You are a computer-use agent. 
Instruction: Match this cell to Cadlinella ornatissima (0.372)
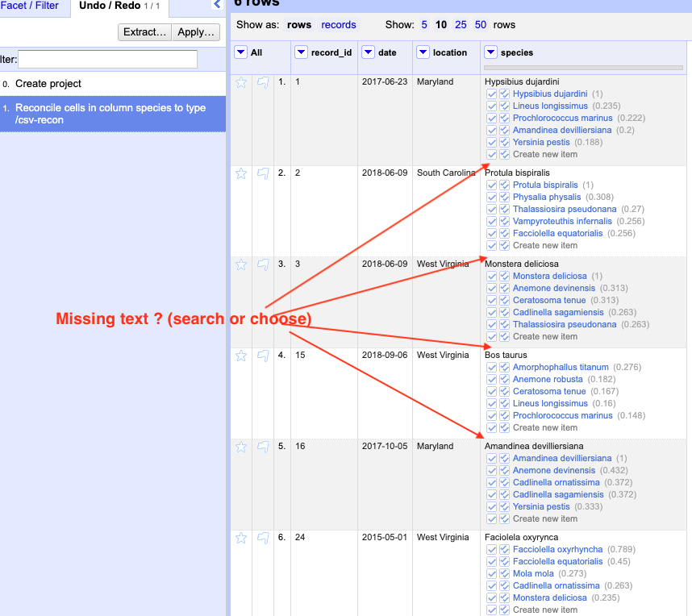(492, 483)
